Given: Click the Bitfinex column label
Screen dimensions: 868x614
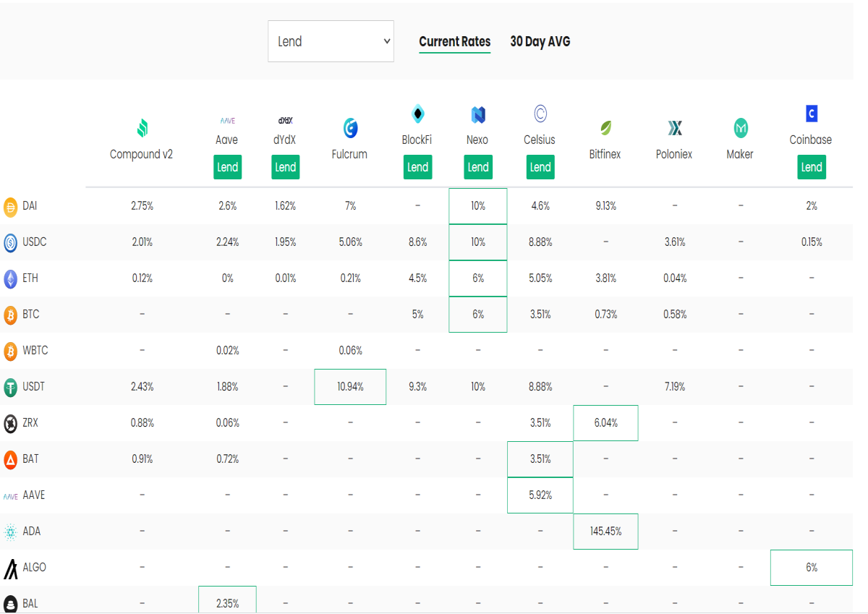Looking at the screenshot, I should click(x=605, y=154).
